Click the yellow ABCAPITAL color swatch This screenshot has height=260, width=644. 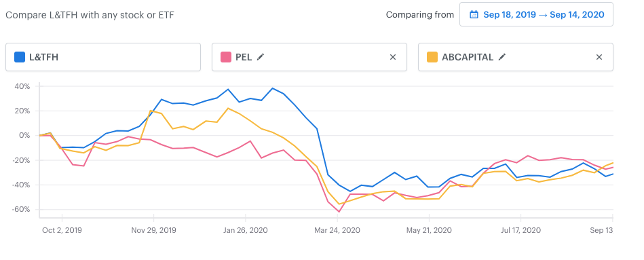[432, 57]
